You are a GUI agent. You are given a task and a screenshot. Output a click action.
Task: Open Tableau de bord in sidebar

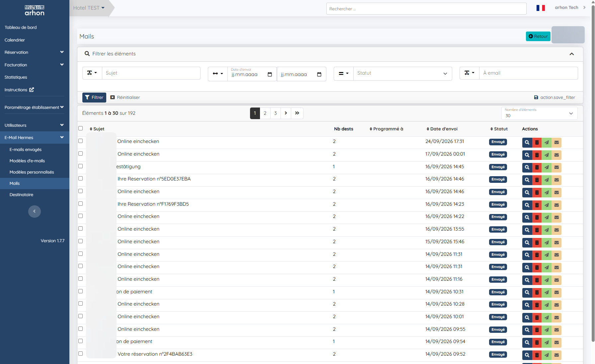[x=21, y=28]
